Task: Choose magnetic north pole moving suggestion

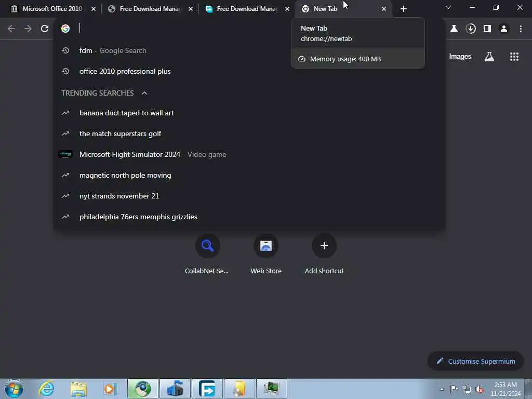Action: coord(249,175)
